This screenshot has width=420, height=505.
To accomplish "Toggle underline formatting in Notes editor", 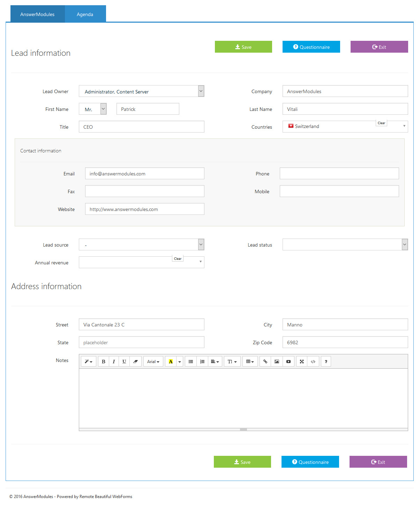I will (124, 362).
